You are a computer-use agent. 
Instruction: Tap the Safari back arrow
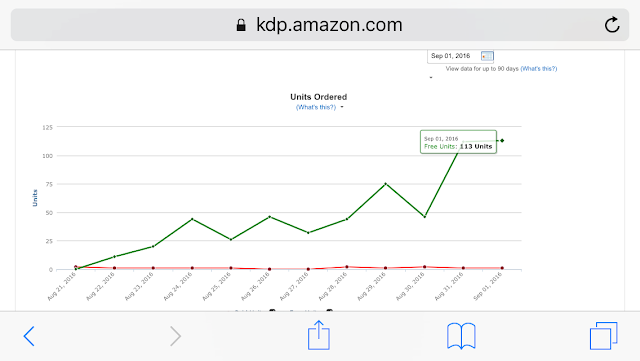29,336
